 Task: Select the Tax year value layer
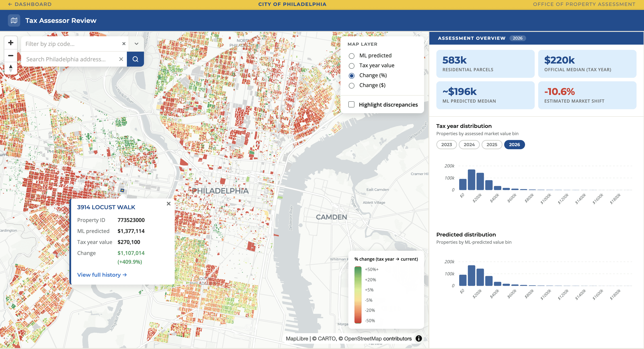[351, 66]
